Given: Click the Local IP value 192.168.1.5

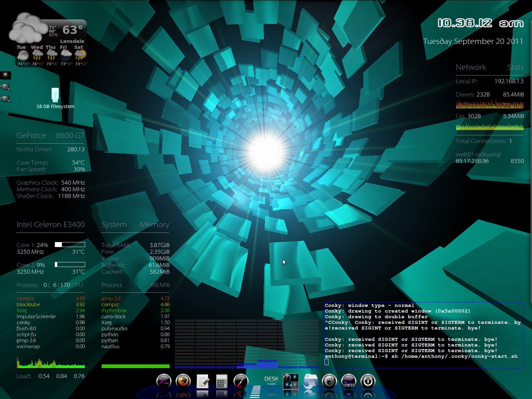Looking at the screenshot, I should pyautogui.click(x=509, y=81).
